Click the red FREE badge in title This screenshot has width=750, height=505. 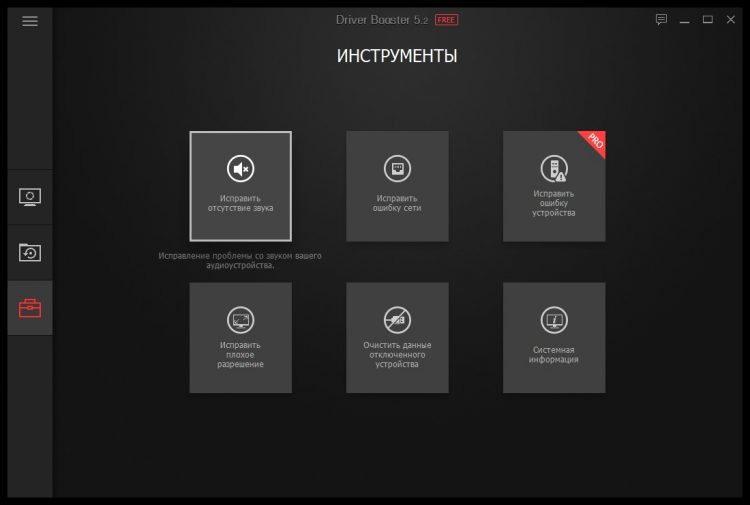pos(446,20)
